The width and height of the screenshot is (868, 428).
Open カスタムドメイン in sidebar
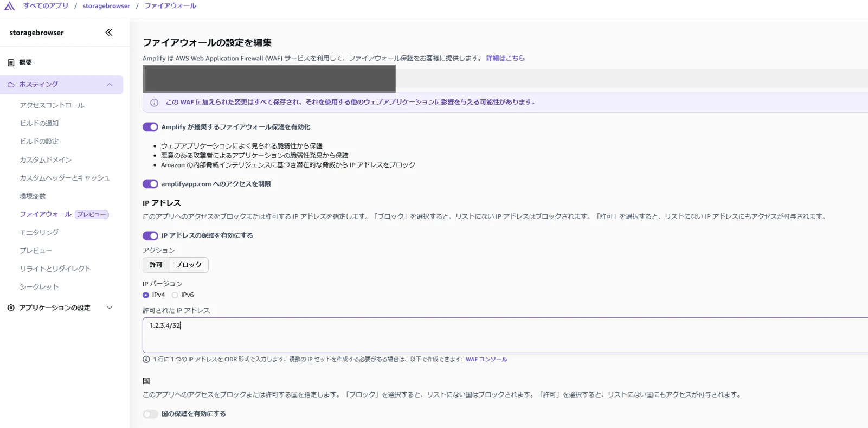(46, 159)
